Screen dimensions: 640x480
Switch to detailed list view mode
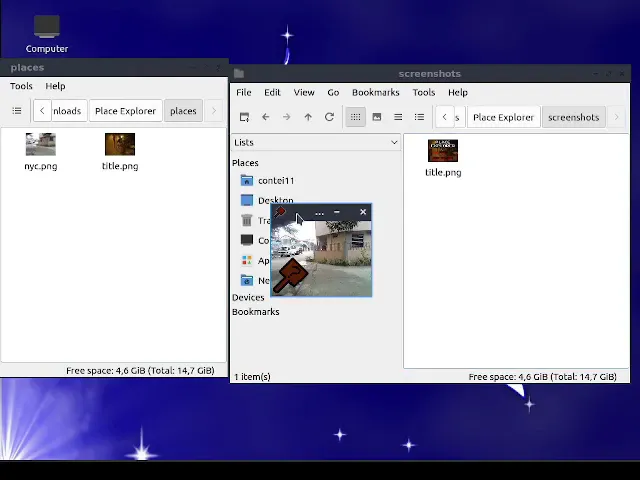[x=419, y=117]
